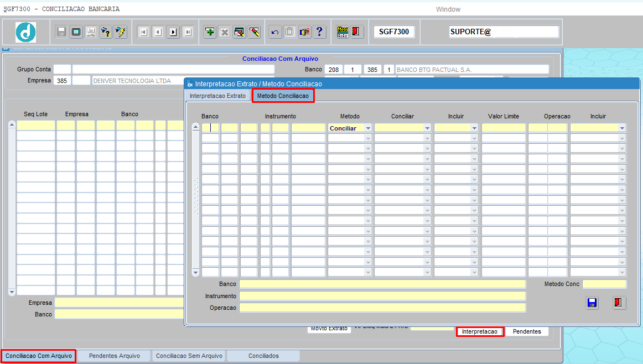
Task: Click the Banco field showing 208
Action: (x=333, y=70)
